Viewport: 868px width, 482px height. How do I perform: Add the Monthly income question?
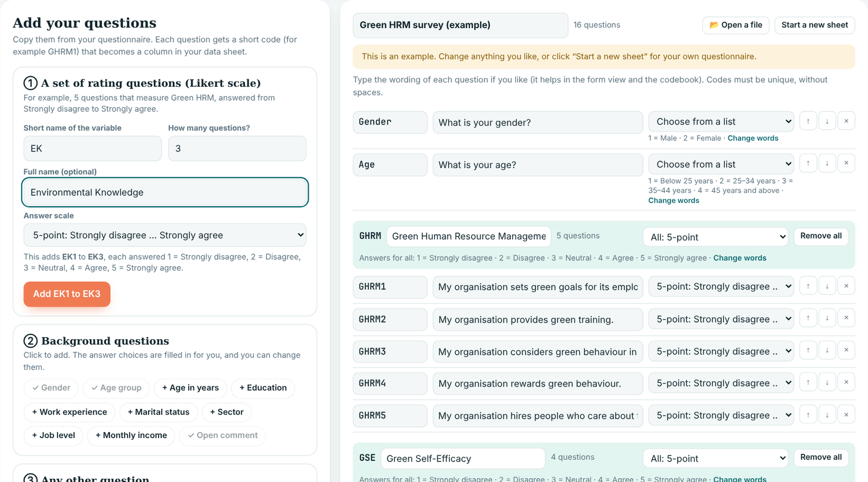coord(131,435)
